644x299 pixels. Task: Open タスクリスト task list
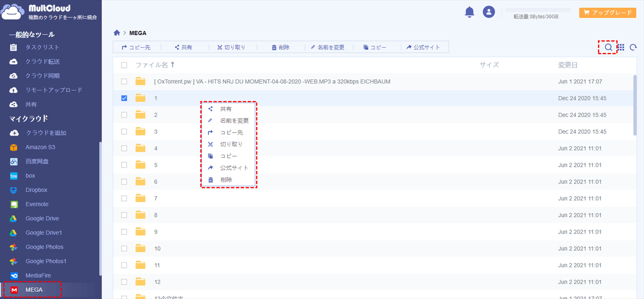click(x=42, y=47)
